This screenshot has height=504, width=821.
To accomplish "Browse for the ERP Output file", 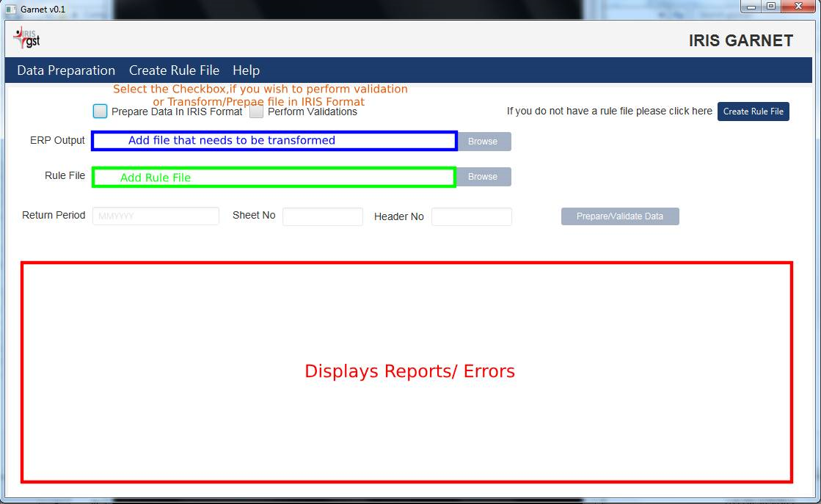I will point(484,142).
